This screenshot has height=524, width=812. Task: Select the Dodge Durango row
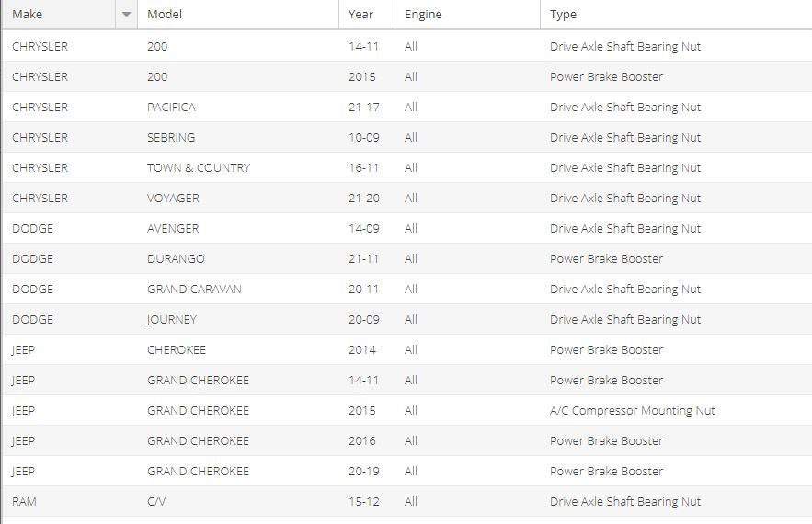coord(407,259)
